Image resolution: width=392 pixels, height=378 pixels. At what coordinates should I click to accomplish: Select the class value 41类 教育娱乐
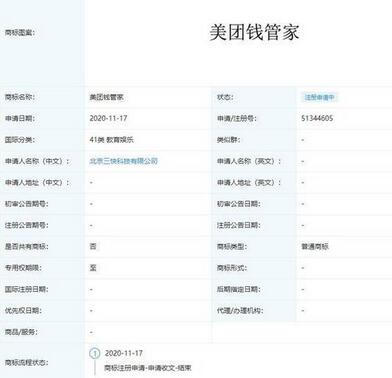click(x=111, y=140)
